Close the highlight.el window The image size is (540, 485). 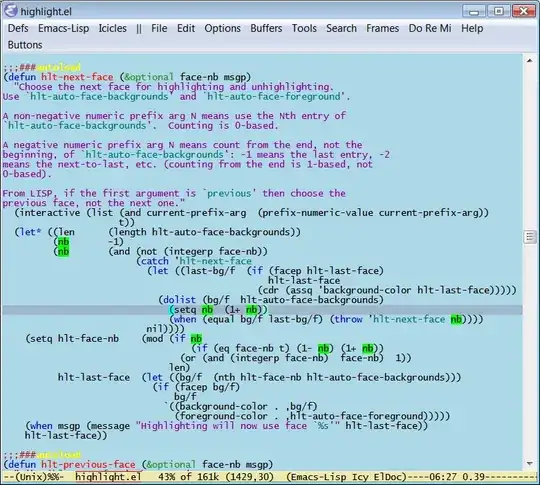point(523,12)
